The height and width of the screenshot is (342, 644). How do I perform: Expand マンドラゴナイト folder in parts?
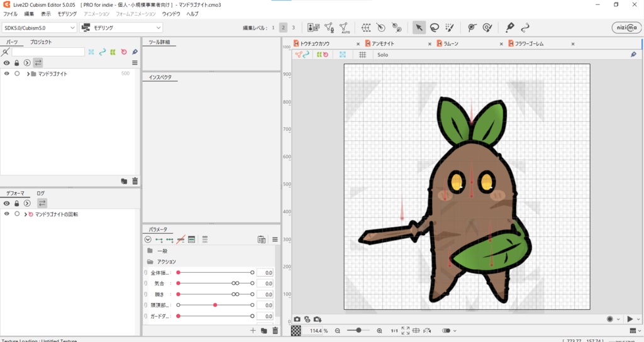tap(28, 74)
